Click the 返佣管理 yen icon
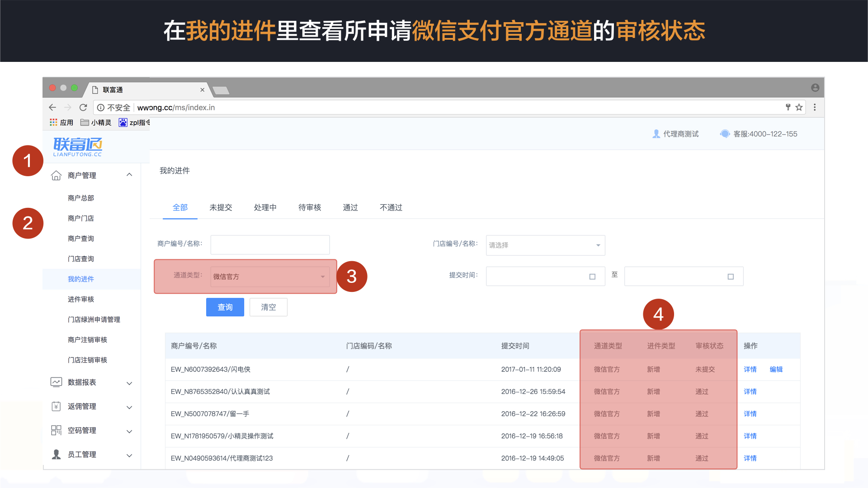The height and width of the screenshot is (488, 868). click(x=56, y=406)
